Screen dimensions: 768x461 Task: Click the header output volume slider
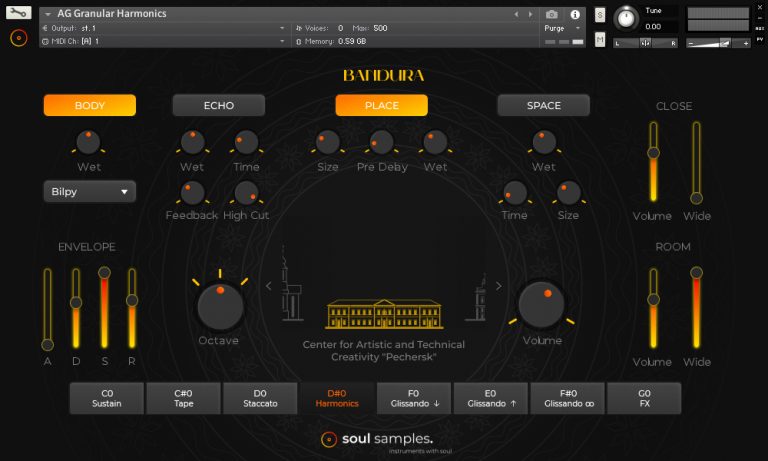[719, 43]
